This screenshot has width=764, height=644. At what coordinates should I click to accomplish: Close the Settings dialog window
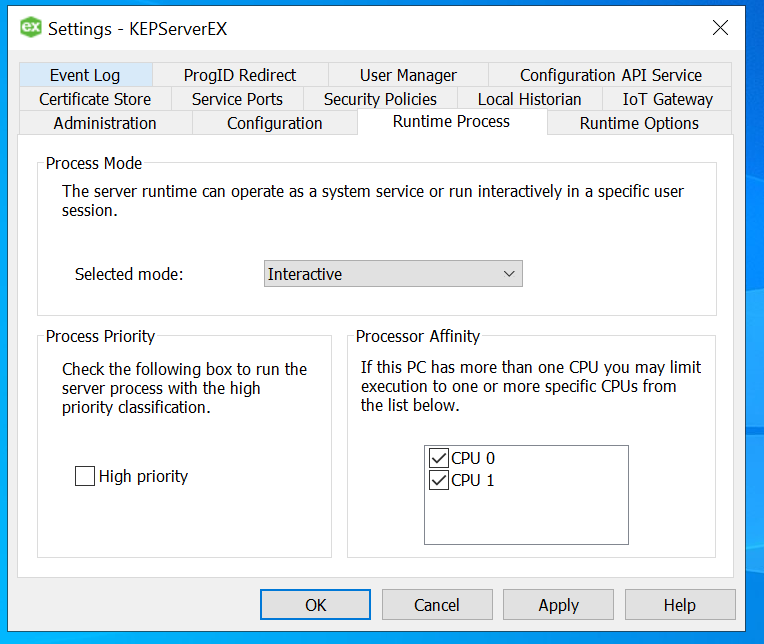pos(720,28)
